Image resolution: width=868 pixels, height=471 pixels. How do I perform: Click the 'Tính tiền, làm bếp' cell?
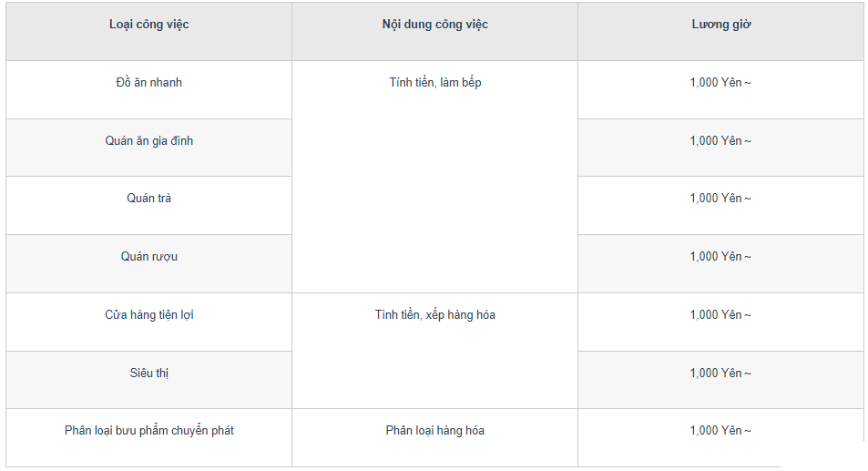pos(435,177)
